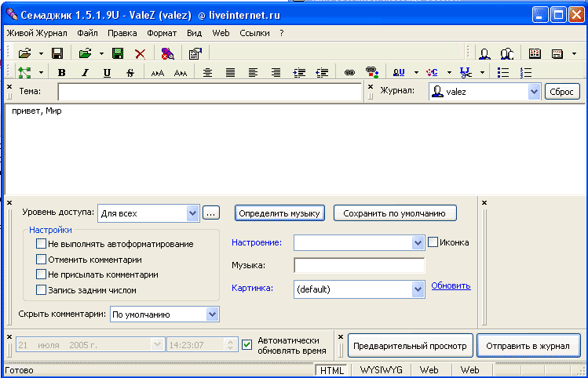Check the 'Отменить комментарии' option
The image size is (588, 378).
point(42,259)
